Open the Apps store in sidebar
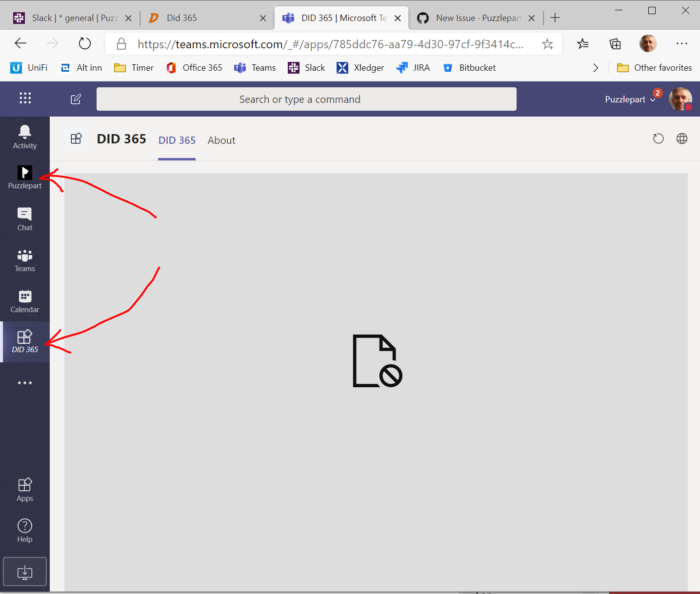This screenshot has height=594, width=700. click(25, 490)
